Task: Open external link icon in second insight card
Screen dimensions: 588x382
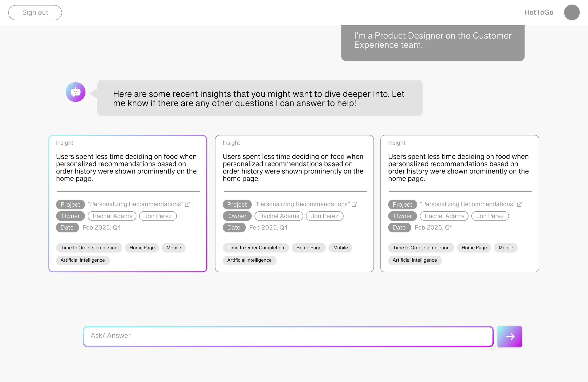Action: (354, 204)
